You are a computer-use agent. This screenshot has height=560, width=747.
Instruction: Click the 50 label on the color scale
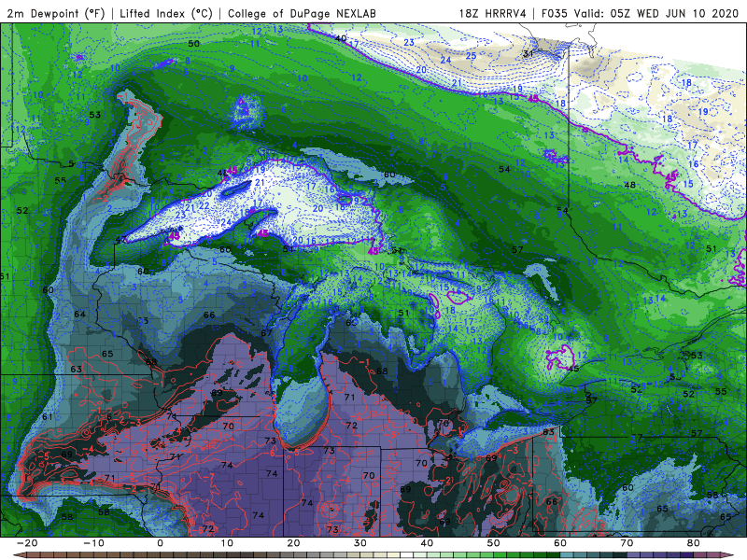click(494, 543)
